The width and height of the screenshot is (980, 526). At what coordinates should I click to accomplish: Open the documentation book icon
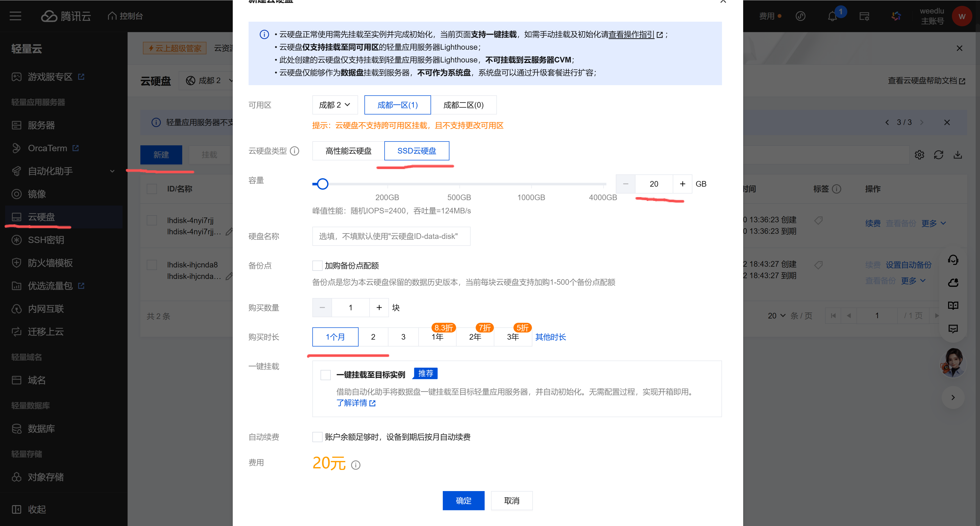[x=953, y=305]
